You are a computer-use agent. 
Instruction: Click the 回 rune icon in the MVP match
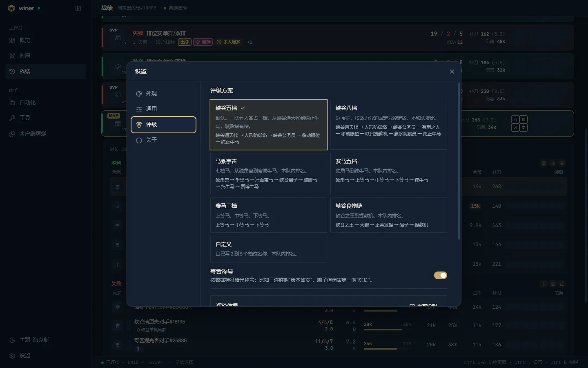pos(515,119)
